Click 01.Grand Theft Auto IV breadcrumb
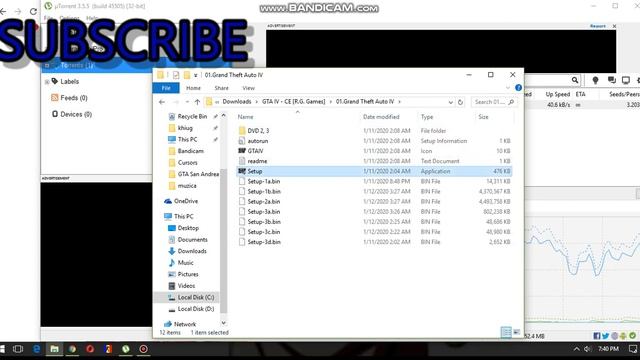 365,102
